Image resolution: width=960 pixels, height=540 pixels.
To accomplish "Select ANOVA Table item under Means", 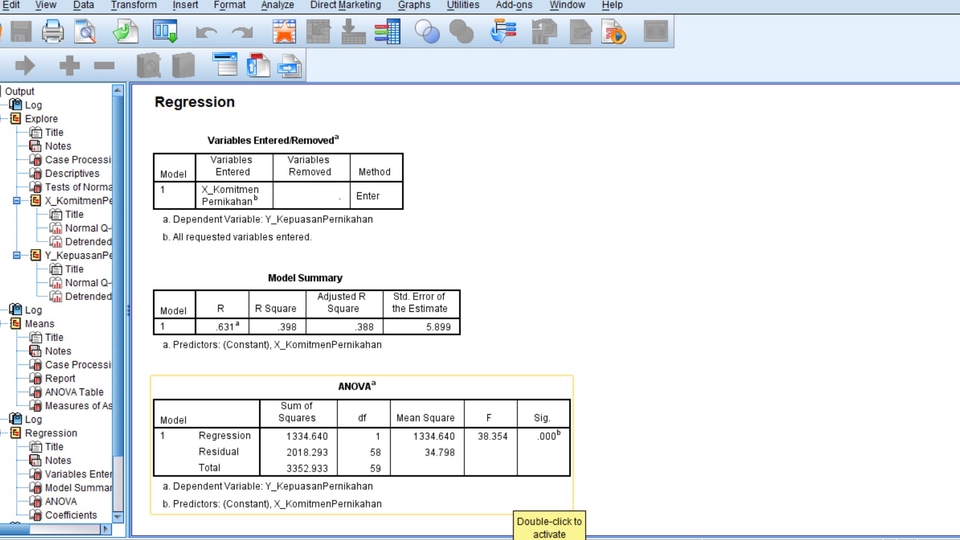I will [74, 392].
